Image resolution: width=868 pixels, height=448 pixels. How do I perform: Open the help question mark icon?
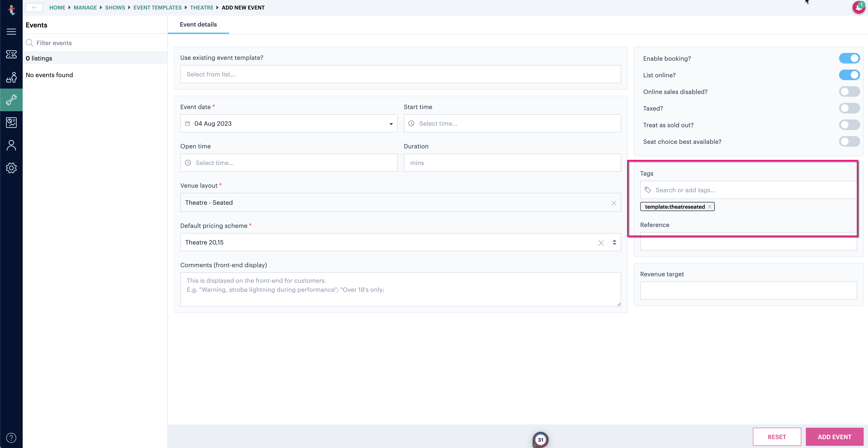11,438
